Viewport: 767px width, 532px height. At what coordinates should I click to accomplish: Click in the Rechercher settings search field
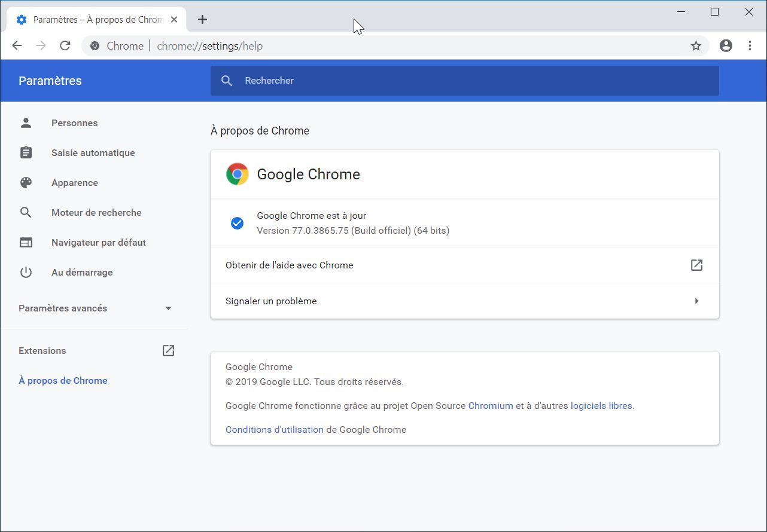pos(465,81)
